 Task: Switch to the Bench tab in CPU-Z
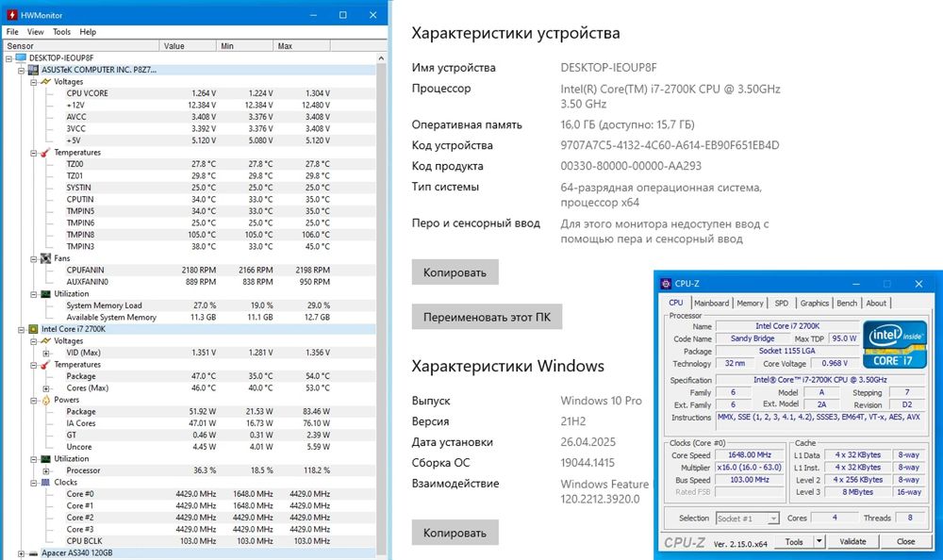click(847, 304)
